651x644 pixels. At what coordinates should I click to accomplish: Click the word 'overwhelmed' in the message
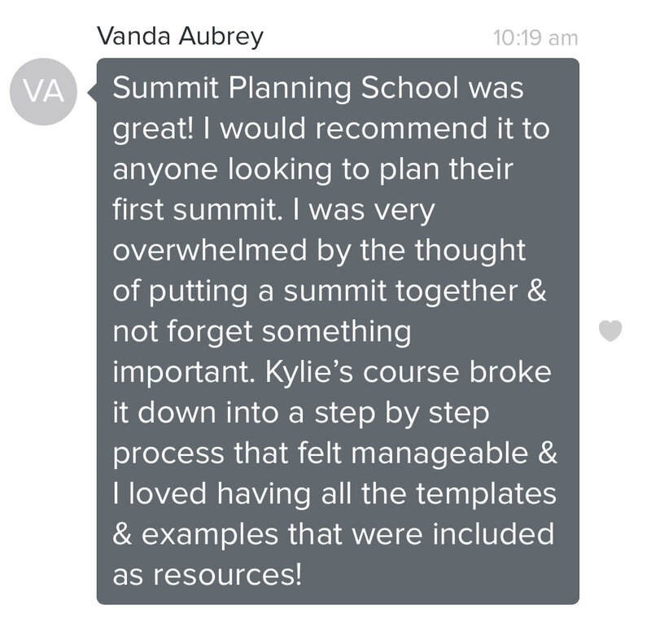(210, 249)
